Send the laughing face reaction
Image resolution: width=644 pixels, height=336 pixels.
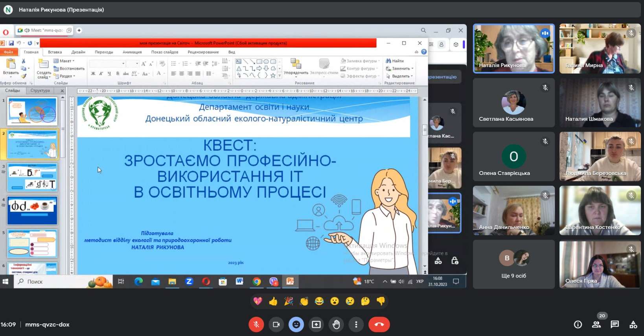pyautogui.click(x=319, y=301)
